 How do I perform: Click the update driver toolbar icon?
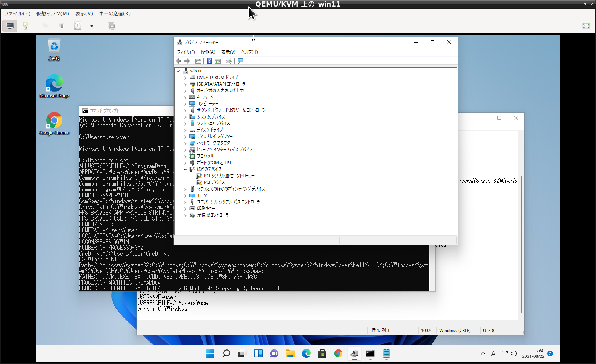(x=229, y=61)
